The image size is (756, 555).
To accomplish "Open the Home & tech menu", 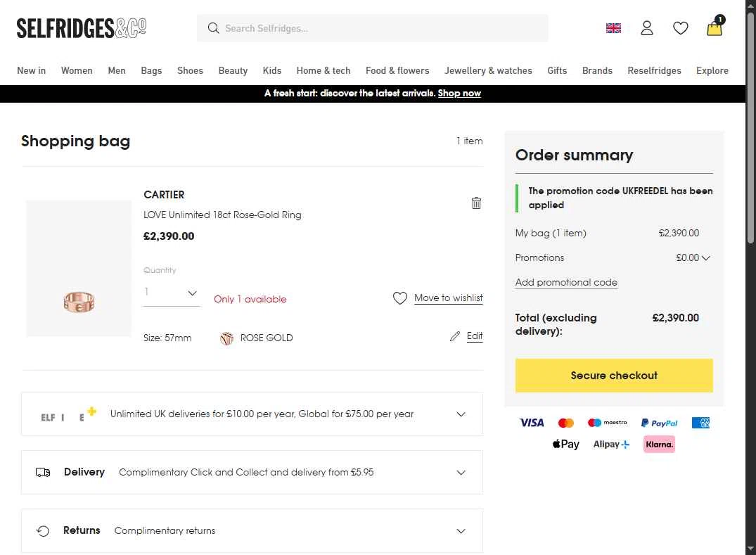I will tap(323, 70).
